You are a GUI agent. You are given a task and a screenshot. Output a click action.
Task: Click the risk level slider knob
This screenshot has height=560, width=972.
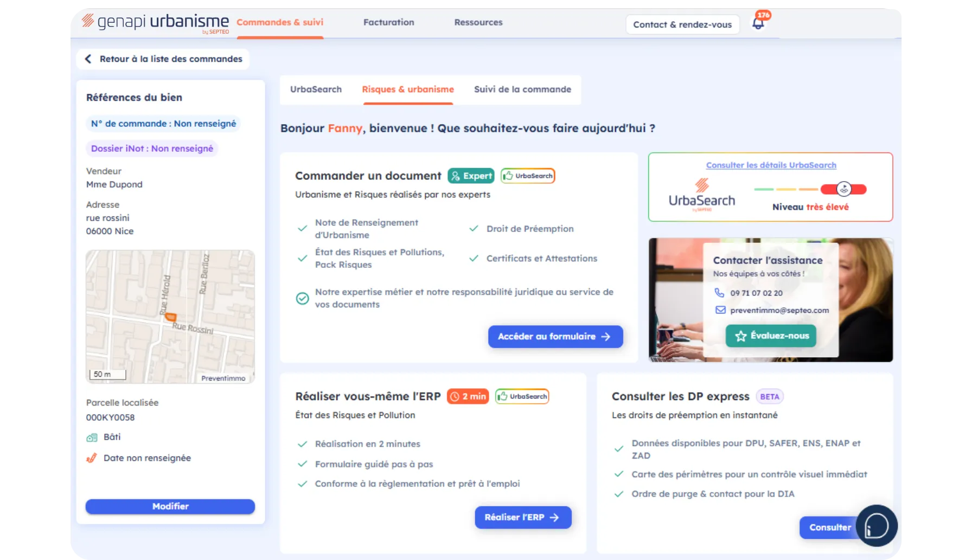coord(843,189)
